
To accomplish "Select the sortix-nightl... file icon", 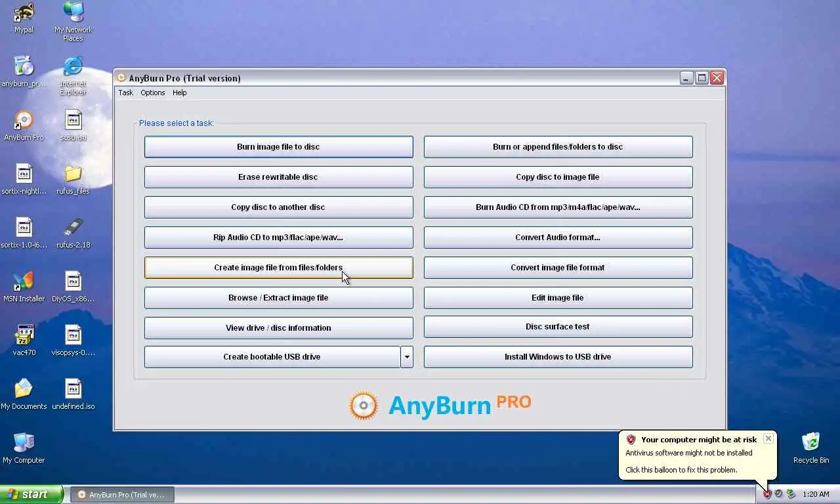I will [24, 179].
